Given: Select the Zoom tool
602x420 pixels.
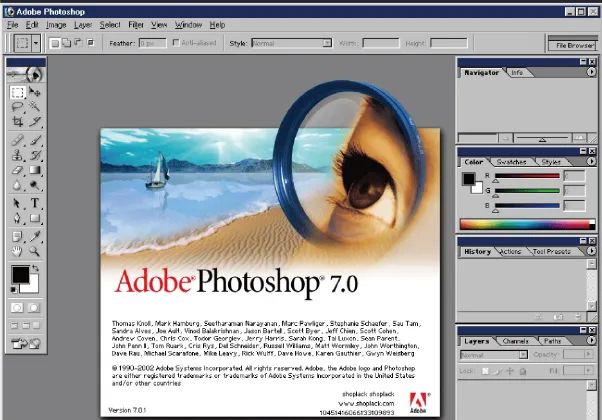Looking at the screenshot, I should [35, 251].
